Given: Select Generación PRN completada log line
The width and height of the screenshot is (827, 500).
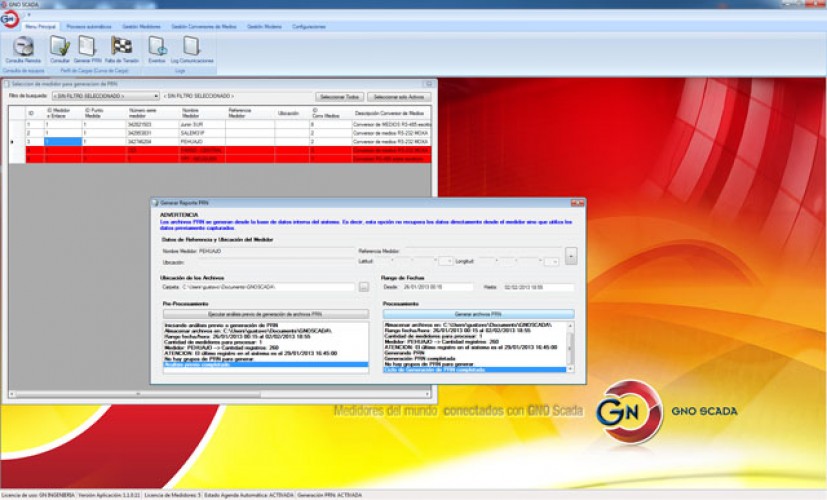Looking at the screenshot, I should (x=419, y=359).
